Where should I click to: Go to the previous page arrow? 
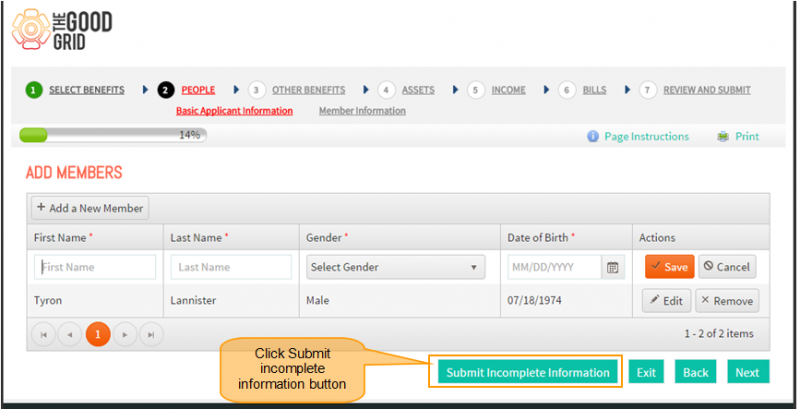pos(70,335)
